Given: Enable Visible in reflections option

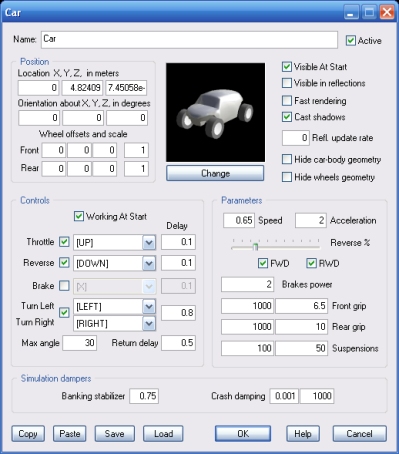Looking at the screenshot, I should [287, 83].
